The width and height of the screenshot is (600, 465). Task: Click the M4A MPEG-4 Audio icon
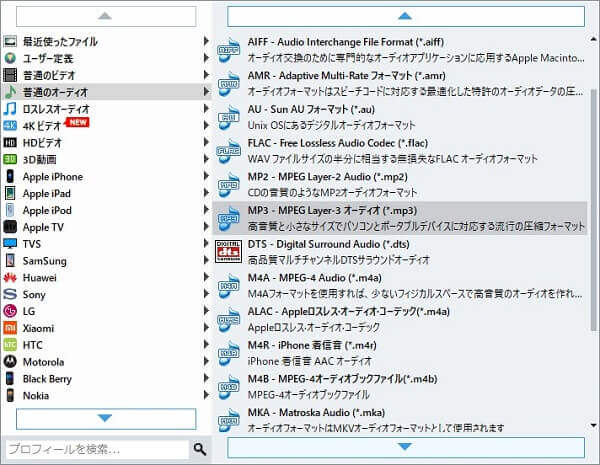[228, 286]
